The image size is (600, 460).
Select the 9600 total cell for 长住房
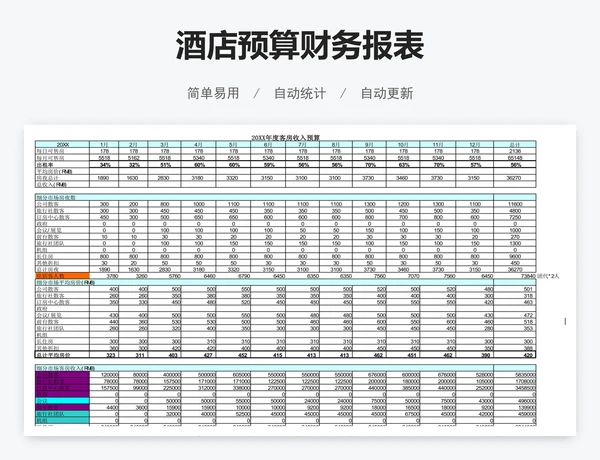tap(515, 256)
